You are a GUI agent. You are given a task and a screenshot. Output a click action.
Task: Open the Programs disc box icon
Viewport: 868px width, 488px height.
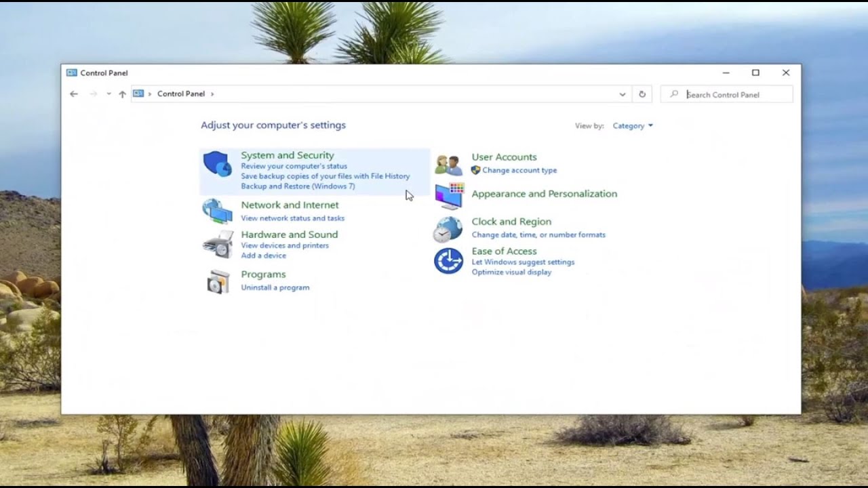[218, 281]
